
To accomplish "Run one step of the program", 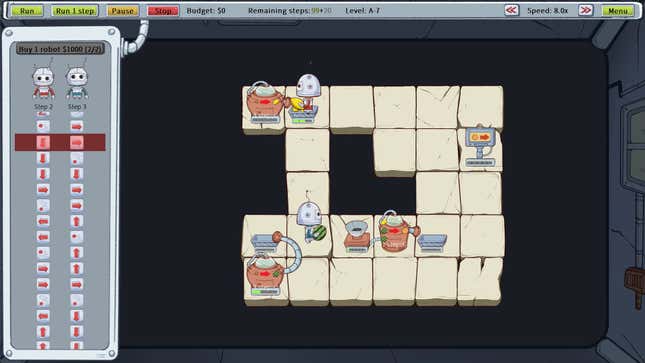I will pyautogui.click(x=75, y=11).
